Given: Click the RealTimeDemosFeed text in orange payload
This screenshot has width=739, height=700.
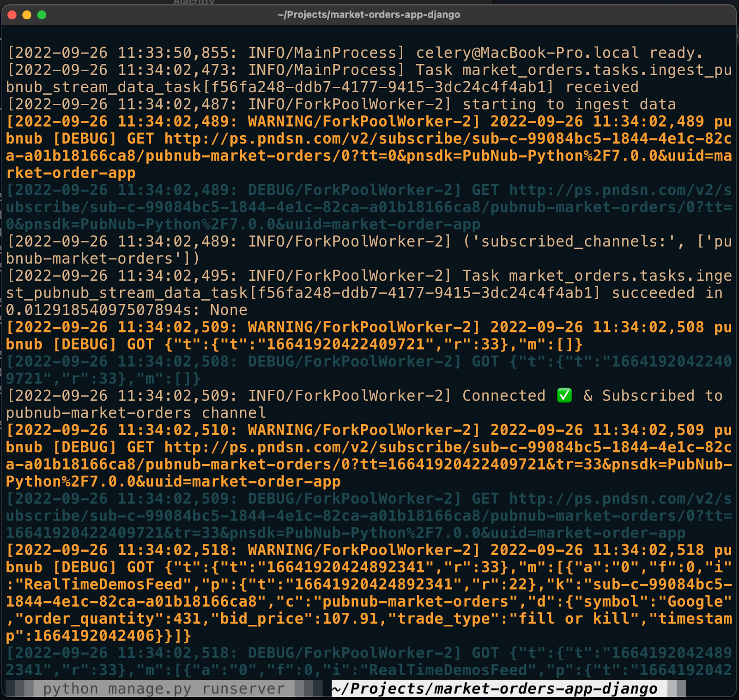Looking at the screenshot, I should [x=103, y=585].
